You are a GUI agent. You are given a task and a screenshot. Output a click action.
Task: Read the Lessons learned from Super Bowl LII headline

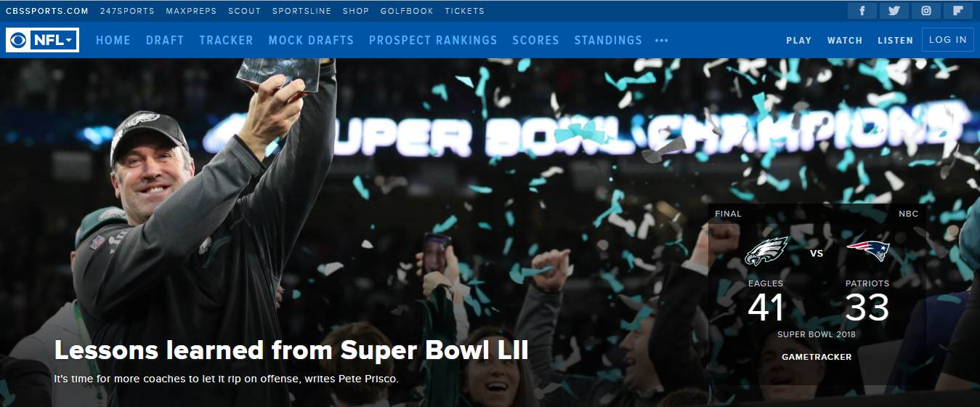291,351
